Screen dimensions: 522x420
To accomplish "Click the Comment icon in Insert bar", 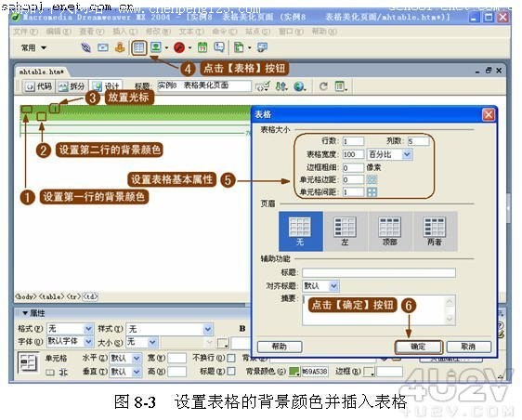I will [x=219, y=47].
